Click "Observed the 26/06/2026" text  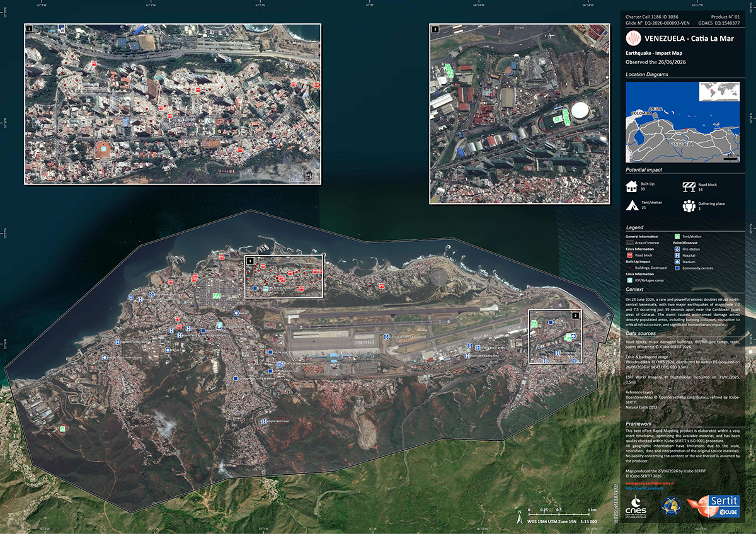coord(655,62)
